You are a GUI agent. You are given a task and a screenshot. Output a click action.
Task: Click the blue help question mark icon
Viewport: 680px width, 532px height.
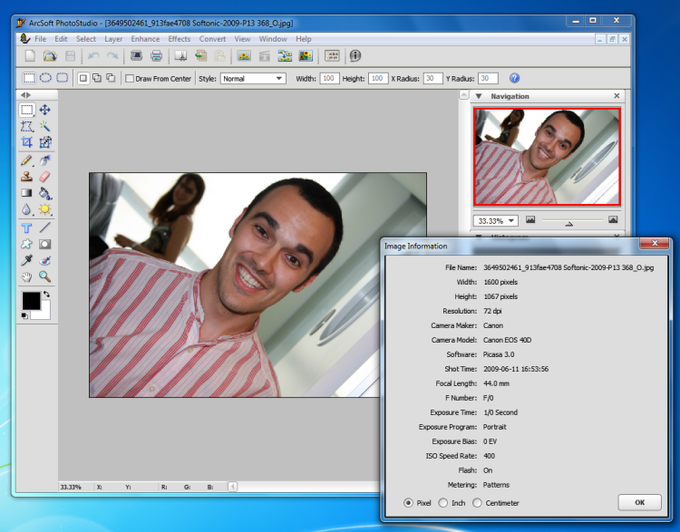[x=514, y=78]
